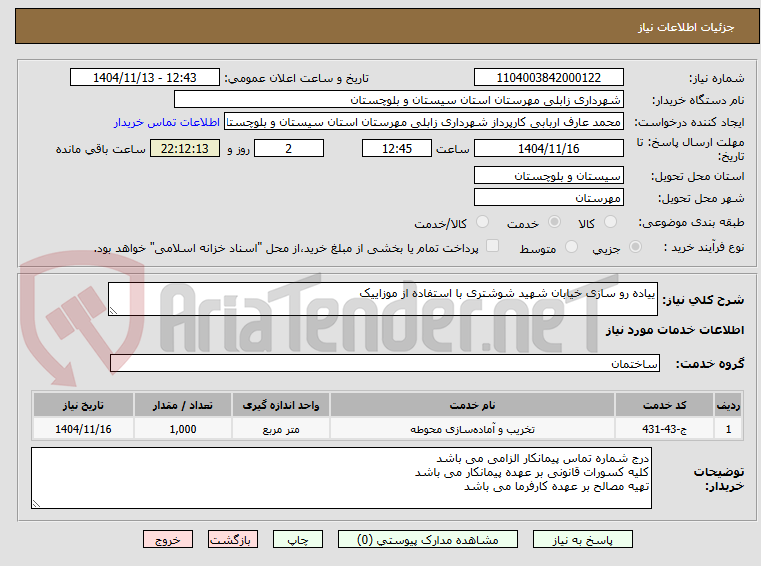Click the توضیحات خریدار textarea resize grip

(36, 504)
